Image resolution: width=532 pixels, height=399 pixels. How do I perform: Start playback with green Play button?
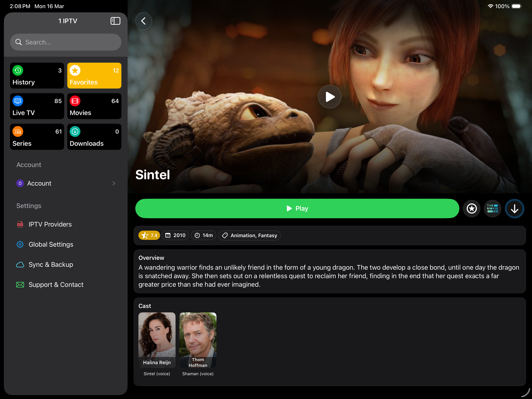pyautogui.click(x=297, y=209)
